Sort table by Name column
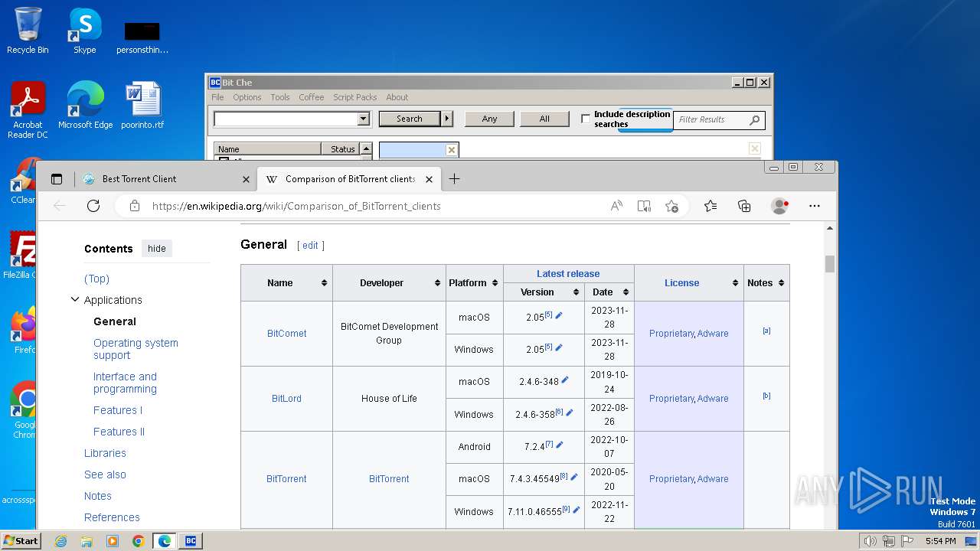 point(324,283)
